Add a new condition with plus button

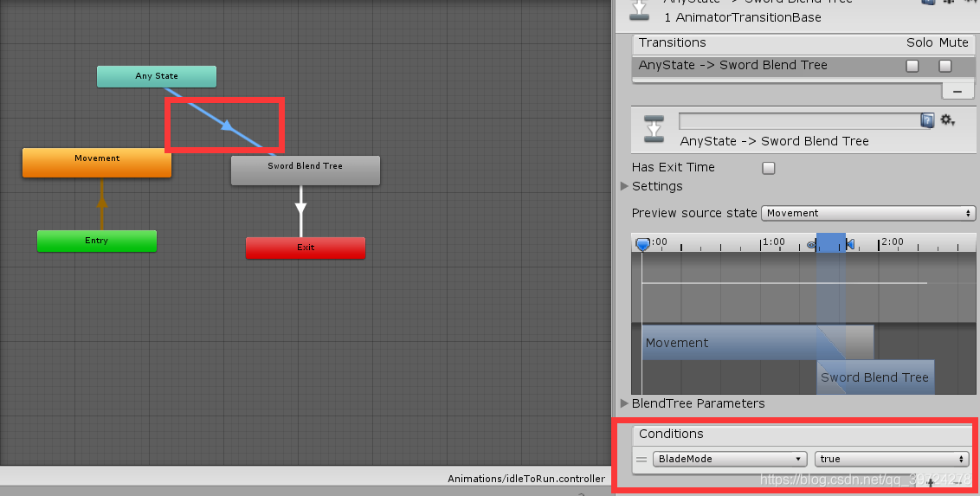(931, 483)
